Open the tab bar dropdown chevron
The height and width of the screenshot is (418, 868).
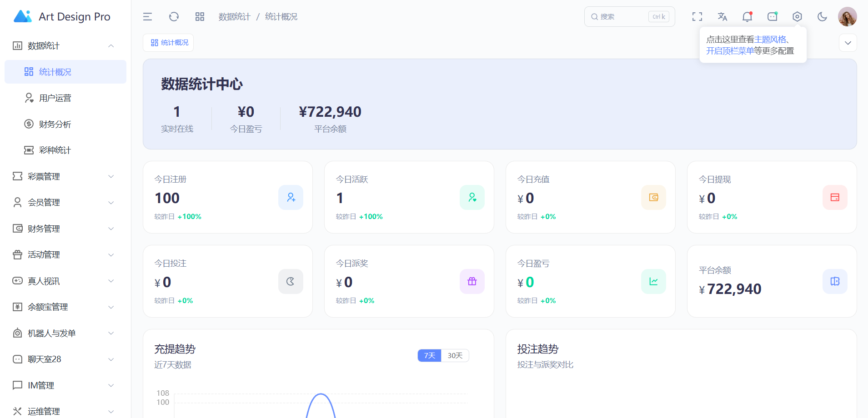(848, 43)
